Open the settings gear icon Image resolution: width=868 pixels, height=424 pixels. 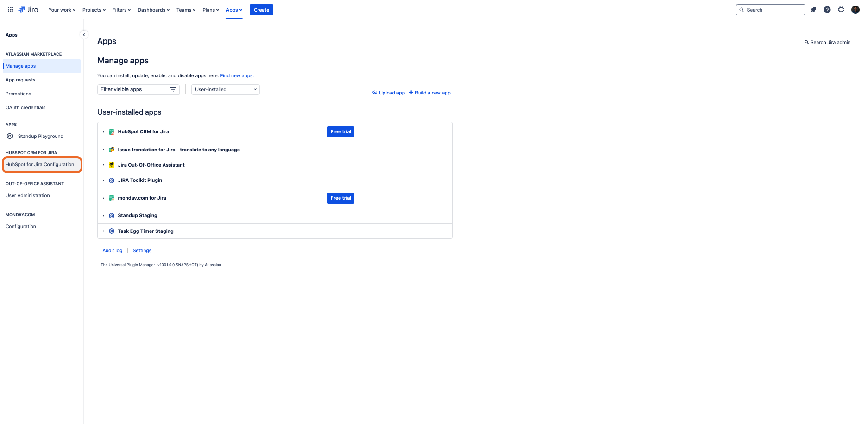click(841, 10)
